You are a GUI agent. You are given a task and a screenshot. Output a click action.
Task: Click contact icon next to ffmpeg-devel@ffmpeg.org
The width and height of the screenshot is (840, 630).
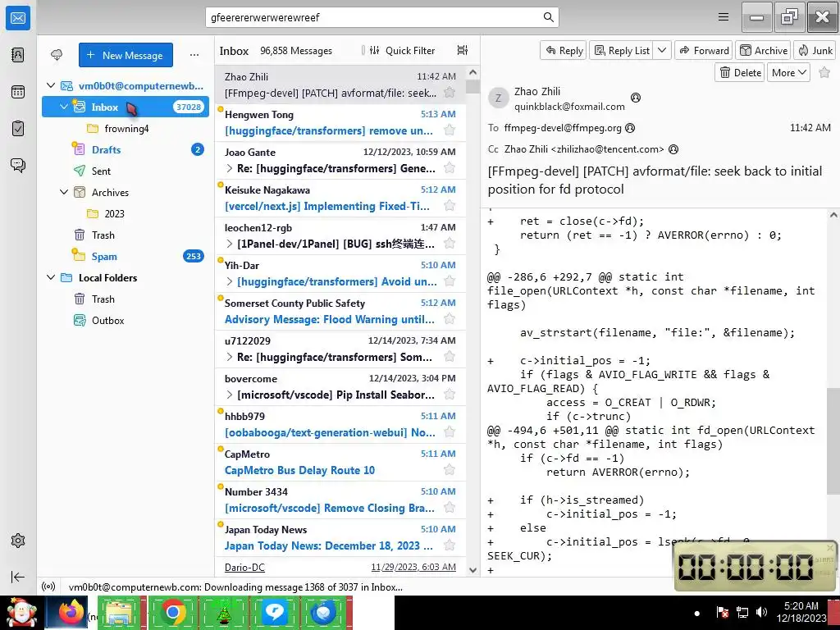click(631, 127)
